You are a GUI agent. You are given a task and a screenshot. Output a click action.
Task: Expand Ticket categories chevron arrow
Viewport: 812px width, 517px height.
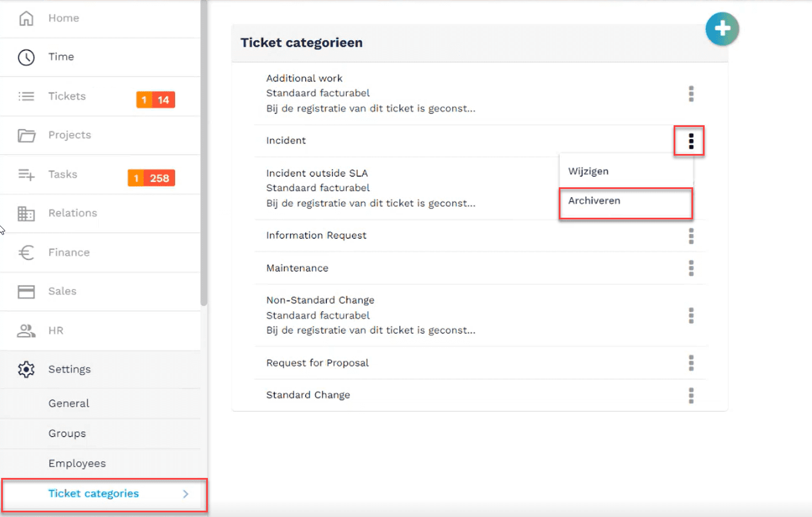[185, 494]
